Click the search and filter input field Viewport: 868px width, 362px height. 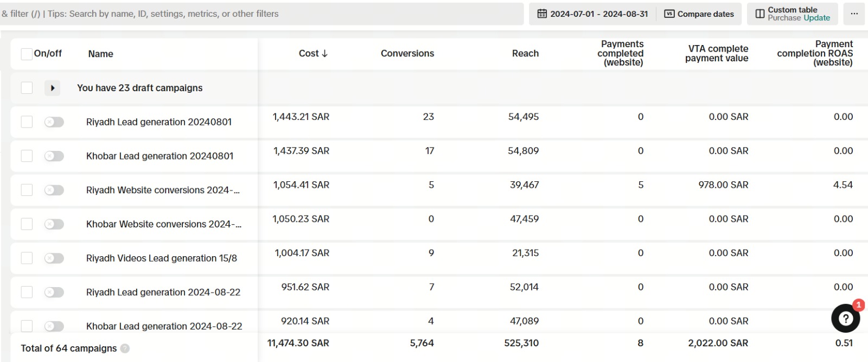tap(260, 14)
